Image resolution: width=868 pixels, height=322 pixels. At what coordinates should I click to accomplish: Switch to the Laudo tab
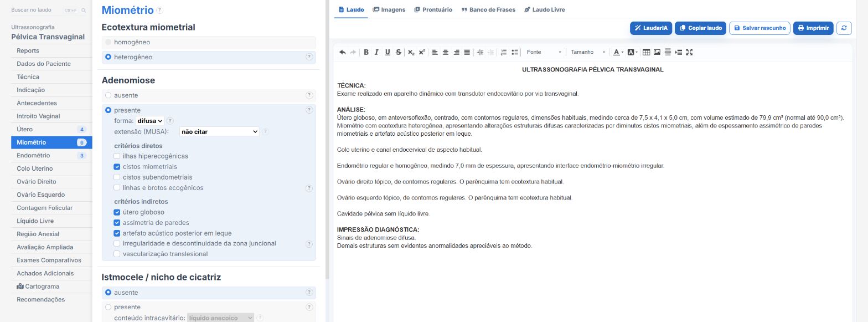point(351,10)
